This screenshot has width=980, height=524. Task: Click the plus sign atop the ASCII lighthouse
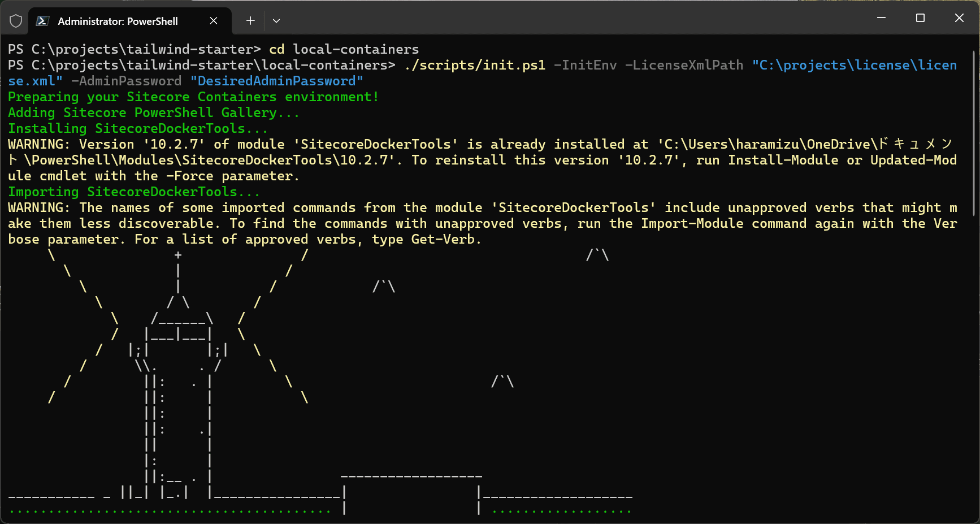click(178, 255)
